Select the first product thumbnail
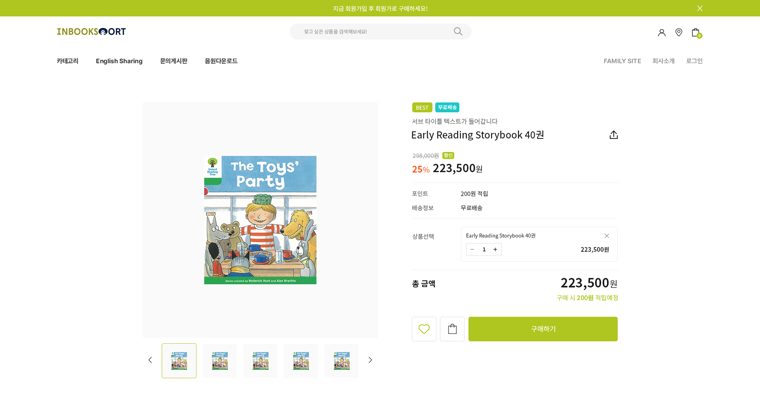The width and height of the screenshot is (760, 418). 179,361
